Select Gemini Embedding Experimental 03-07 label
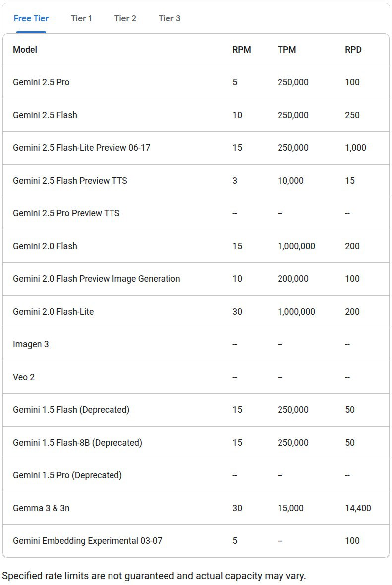This screenshot has width=392, height=585. (x=87, y=541)
